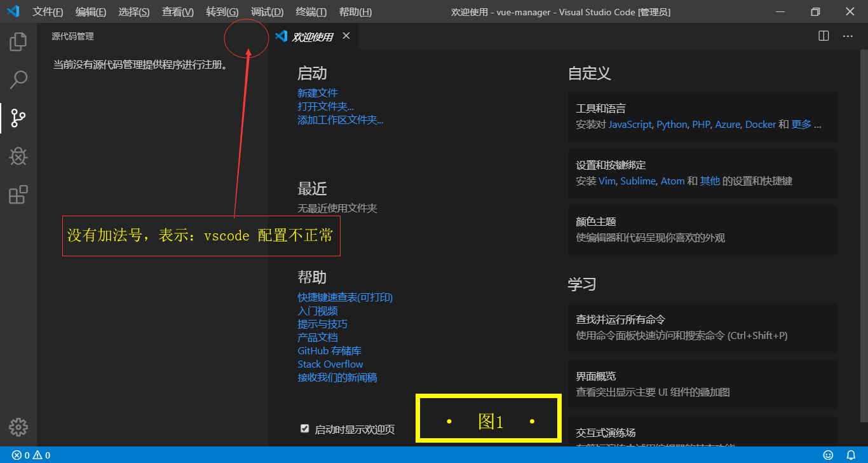The height and width of the screenshot is (463, 868).
Task: Click the Atom keybindings link
Action: [672, 181]
